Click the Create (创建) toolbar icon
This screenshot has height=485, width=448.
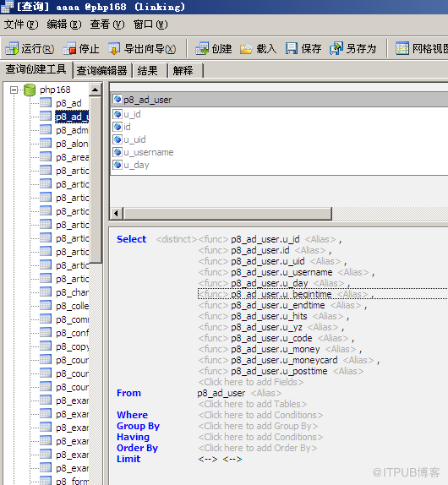click(x=202, y=48)
